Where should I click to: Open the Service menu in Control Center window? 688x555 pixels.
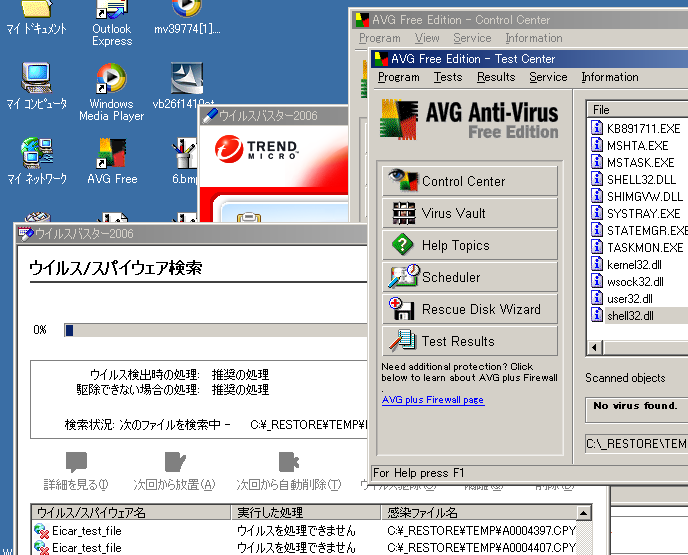pyautogui.click(x=472, y=38)
